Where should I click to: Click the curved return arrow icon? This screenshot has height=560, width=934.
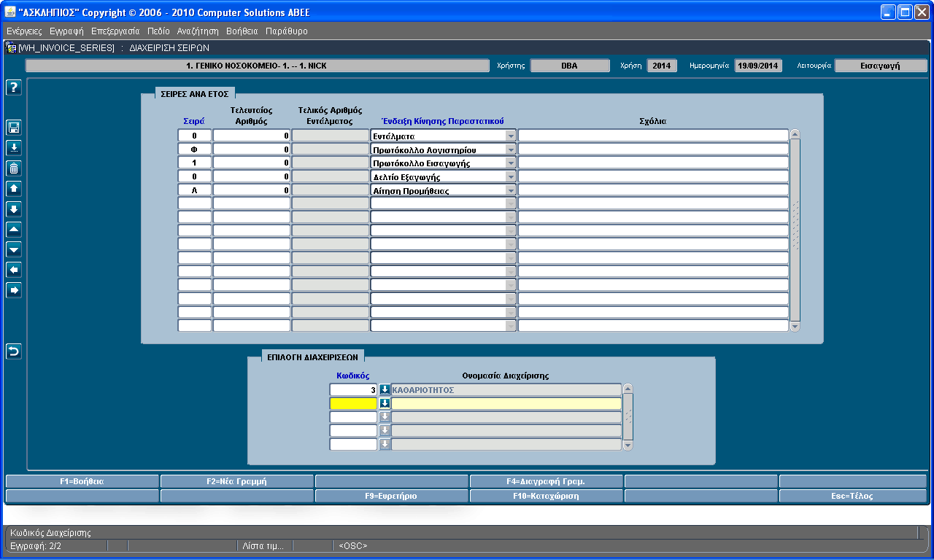(x=14, y=352)
